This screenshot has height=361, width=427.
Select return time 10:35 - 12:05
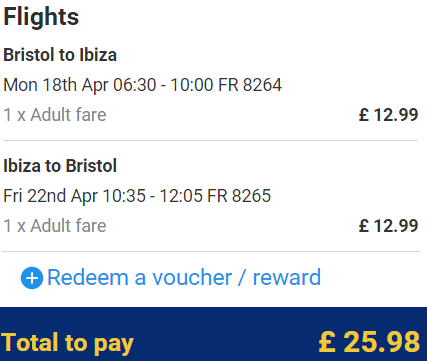point(152,196)
